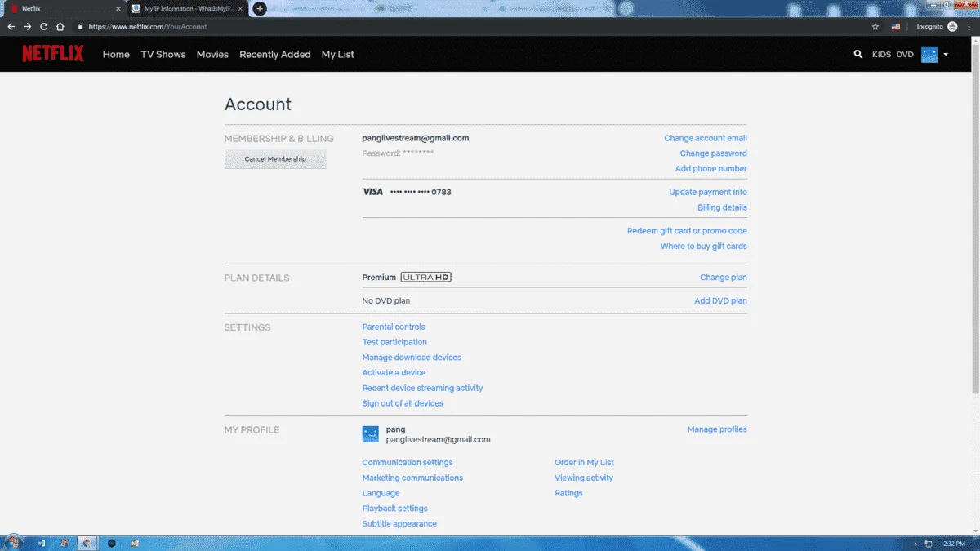
Task: Expand the profile dropdown arrow in header
Action: [x=946, y=55]
